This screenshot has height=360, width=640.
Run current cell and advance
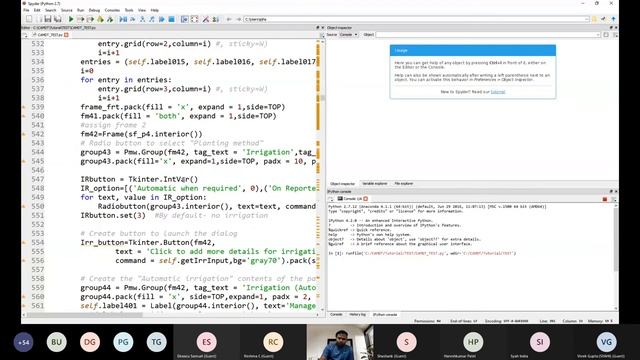pyautogui.click(x=90, y=19)
